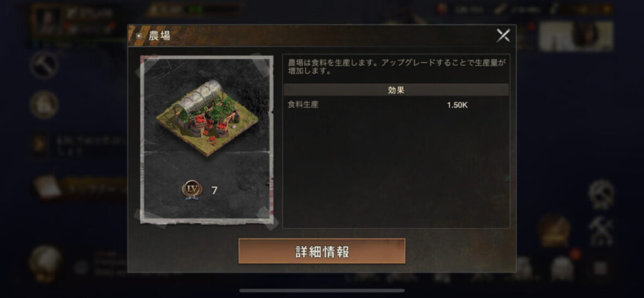Click the small square icon beside 農場 title
644x298 pixels.
point(139,36)
